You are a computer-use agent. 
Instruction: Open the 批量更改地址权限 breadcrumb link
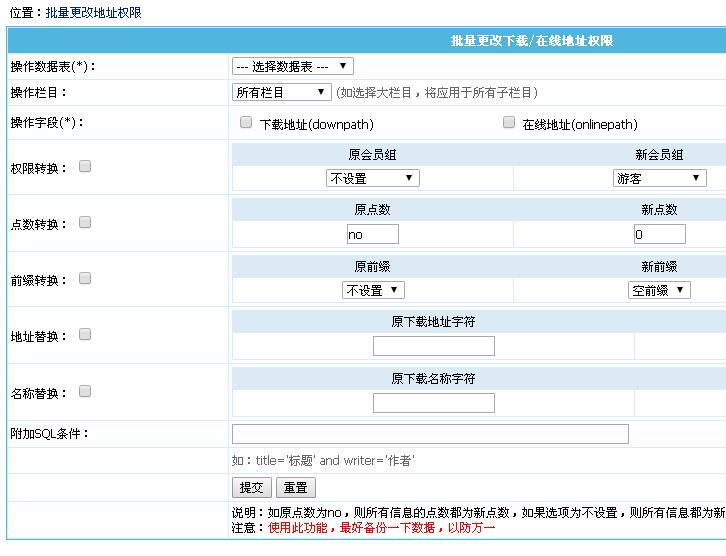click(x=94, y=12)
